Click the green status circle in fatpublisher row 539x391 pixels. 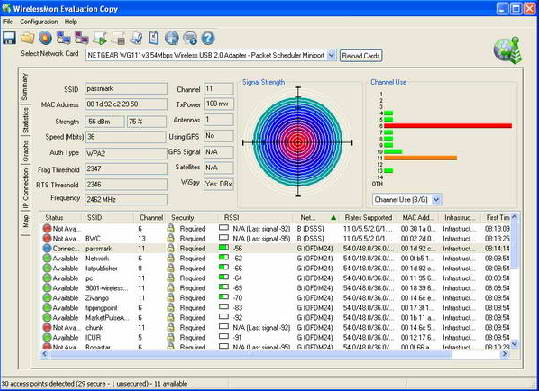pyautogui.click(x=47, y=268)
